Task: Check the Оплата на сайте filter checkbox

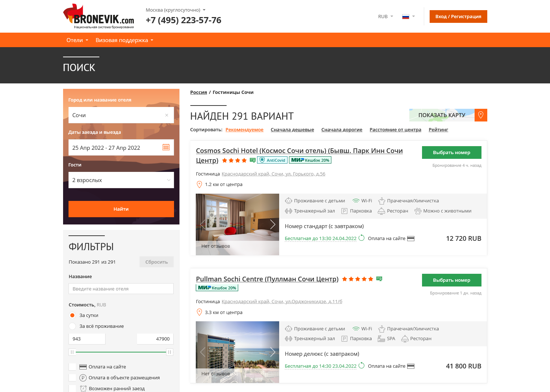Action: [x=73, y=367]
